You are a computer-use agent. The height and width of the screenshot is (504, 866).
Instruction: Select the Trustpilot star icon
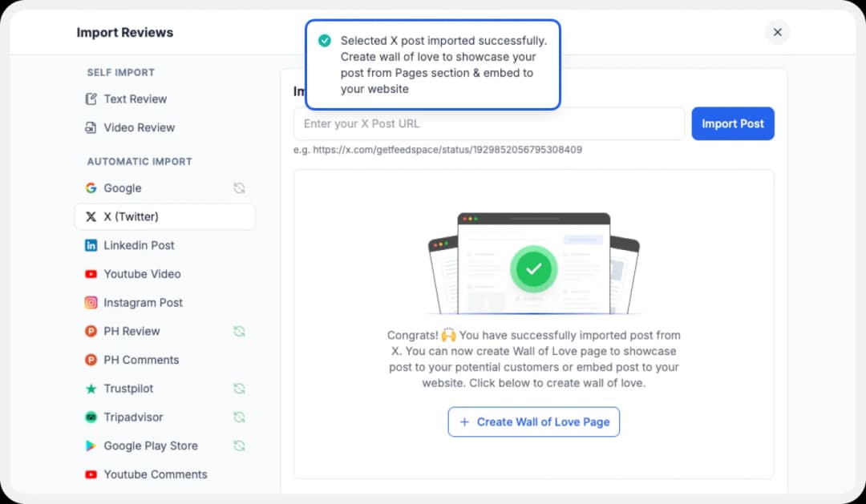click(91, 389)
